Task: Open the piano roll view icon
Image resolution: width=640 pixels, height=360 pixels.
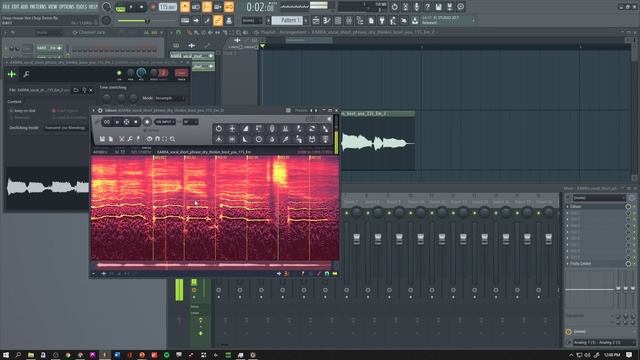Action: click(327, 20)
